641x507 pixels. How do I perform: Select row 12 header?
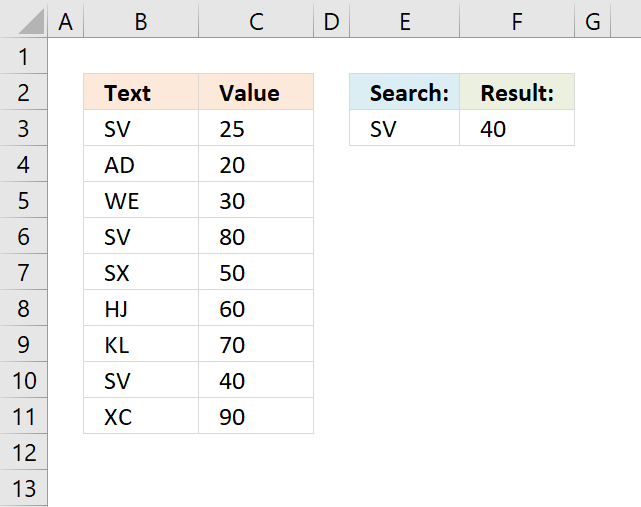click(24, 452)
